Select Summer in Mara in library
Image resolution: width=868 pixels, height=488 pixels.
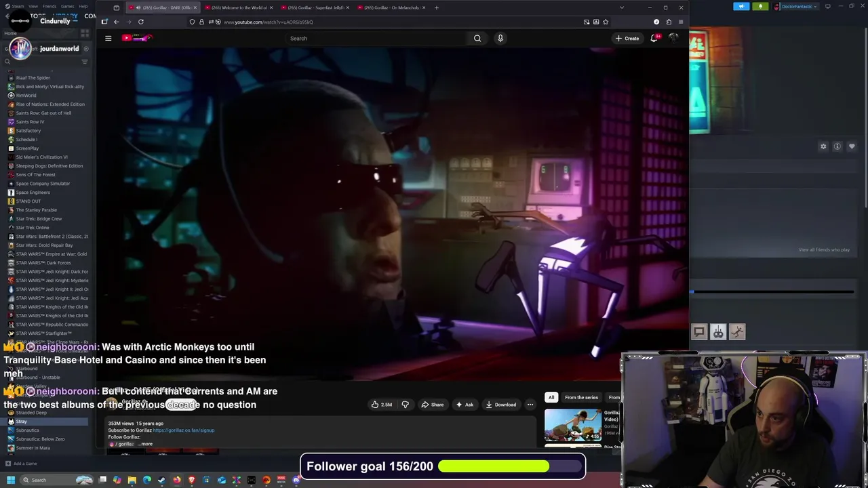coord(33,448)
